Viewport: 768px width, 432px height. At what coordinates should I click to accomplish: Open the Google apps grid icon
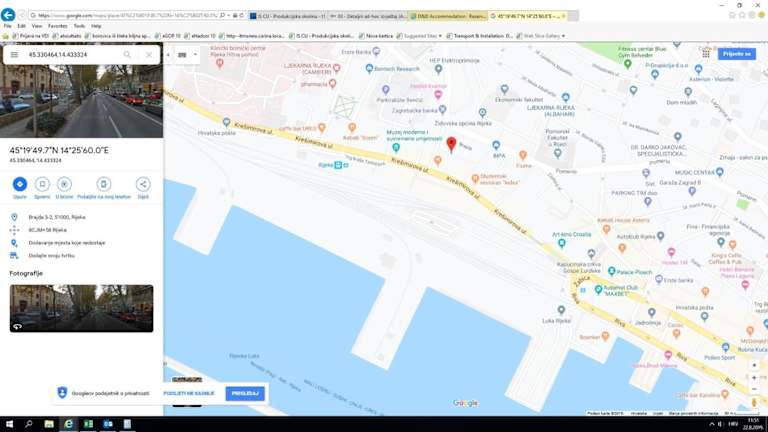(705, 54)
